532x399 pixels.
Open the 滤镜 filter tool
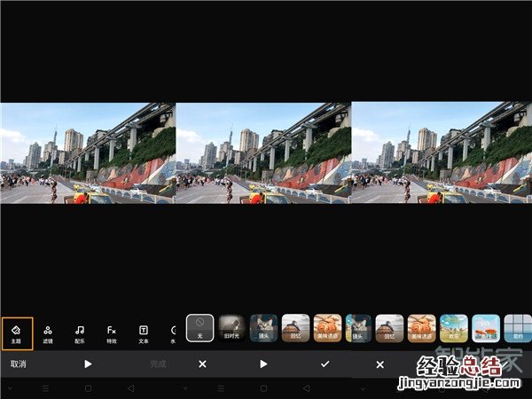pos(48,334)
